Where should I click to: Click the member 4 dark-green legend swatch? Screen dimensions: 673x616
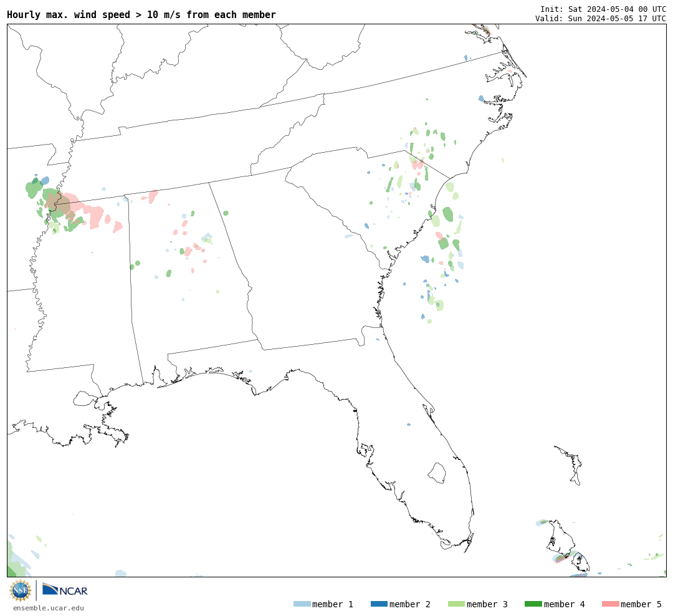point(533,604)
